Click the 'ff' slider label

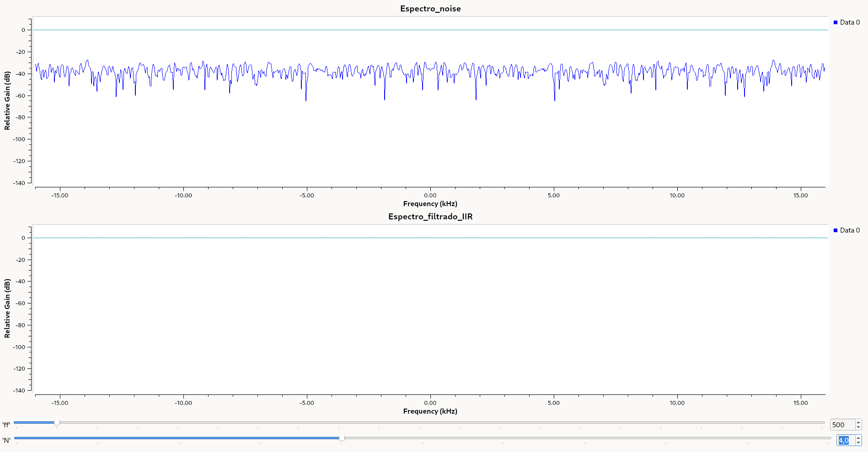click(x=6, y=425)
